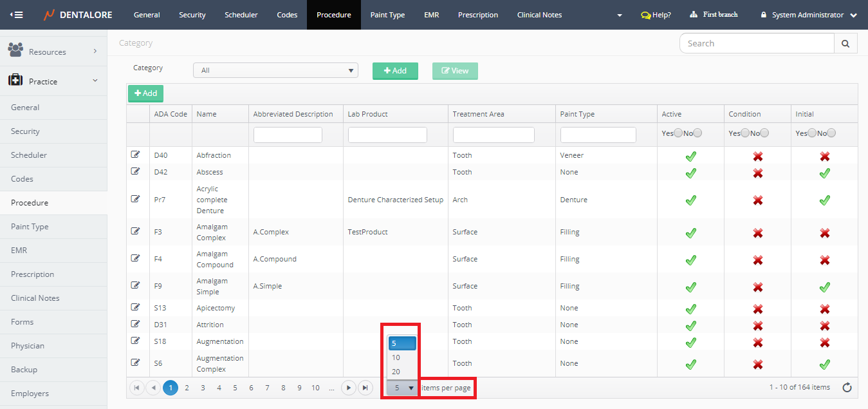The width and height of the screenshot is (868, 409).
Task: Open the Category dropdown showing All
Action: click(275, 70)
